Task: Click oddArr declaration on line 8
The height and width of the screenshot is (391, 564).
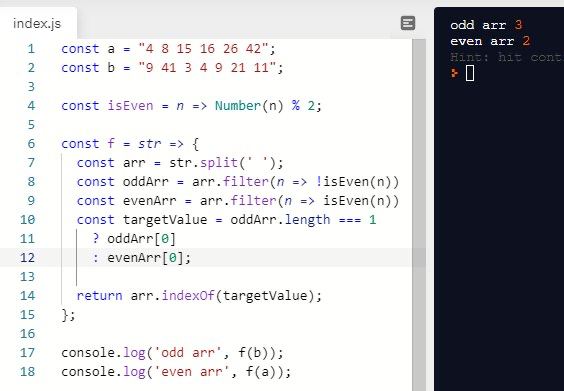Action: tap(146, 182)
